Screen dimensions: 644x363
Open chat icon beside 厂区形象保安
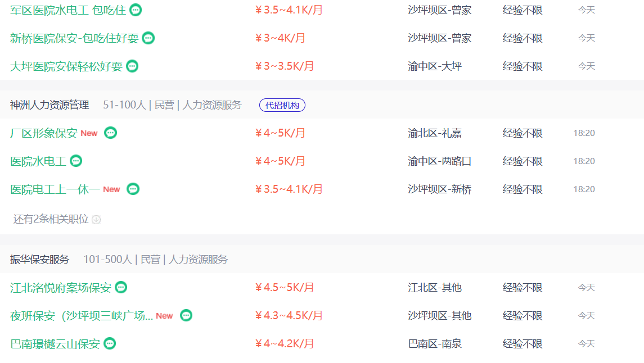tap(110, 133)
